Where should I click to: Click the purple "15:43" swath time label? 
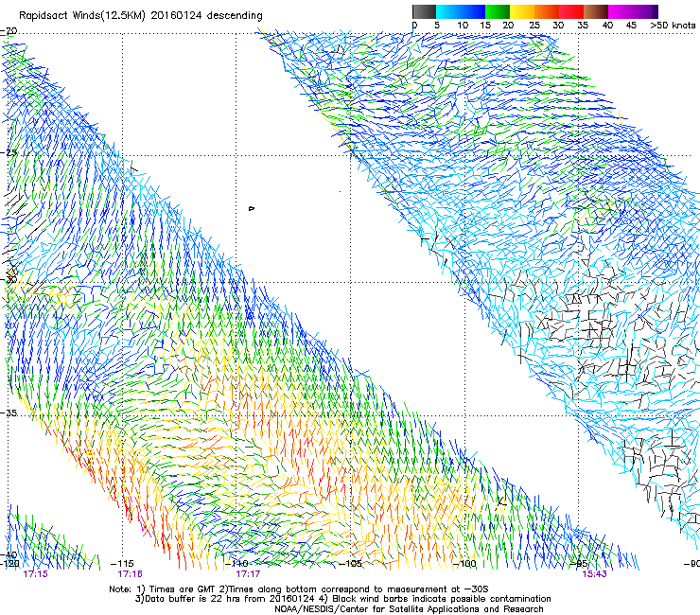click(x=594, y=574)
